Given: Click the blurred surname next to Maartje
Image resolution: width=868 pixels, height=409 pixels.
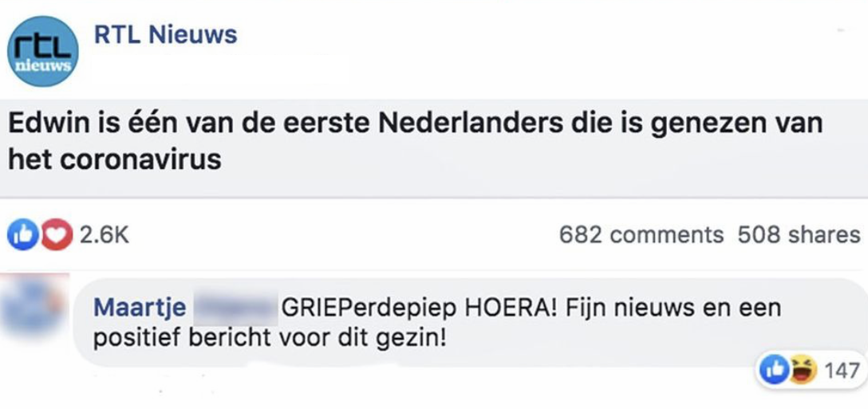Looking at the screenshot, I should point(234,307).
